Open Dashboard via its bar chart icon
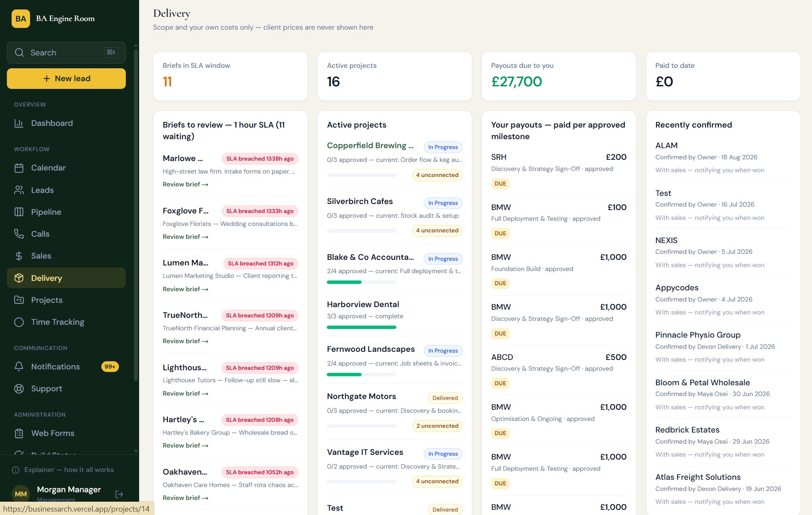Image resolution: width=812 pixels, height=515 pixels. (x=19, y=123)
